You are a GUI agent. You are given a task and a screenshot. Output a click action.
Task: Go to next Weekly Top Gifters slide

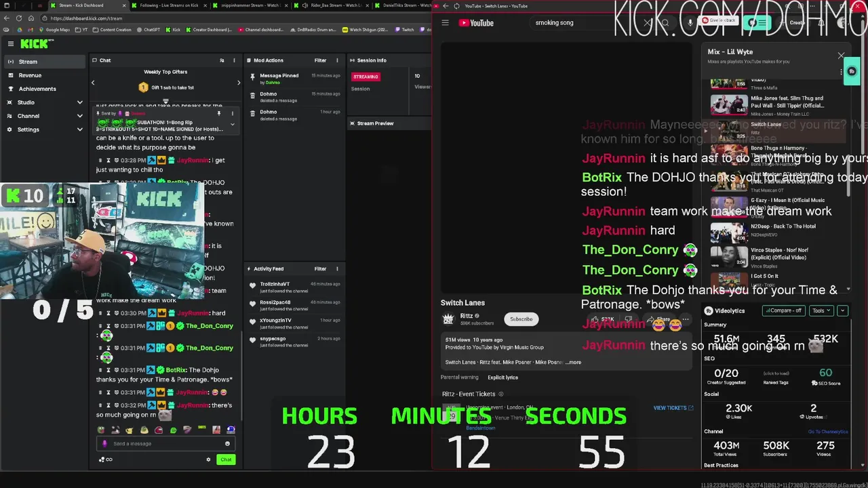(238, 83)
